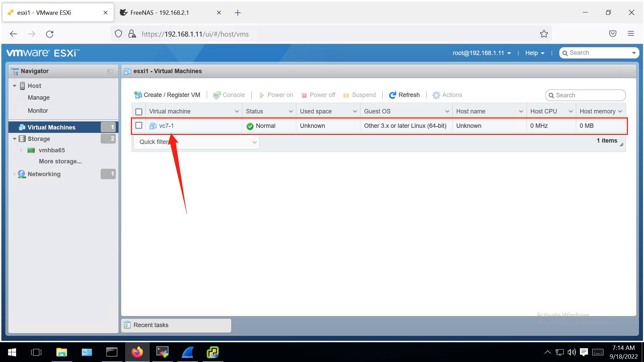644x362 pixels.
Task: Click the Firefox taskbar icon
Action: tap(137, 352)
